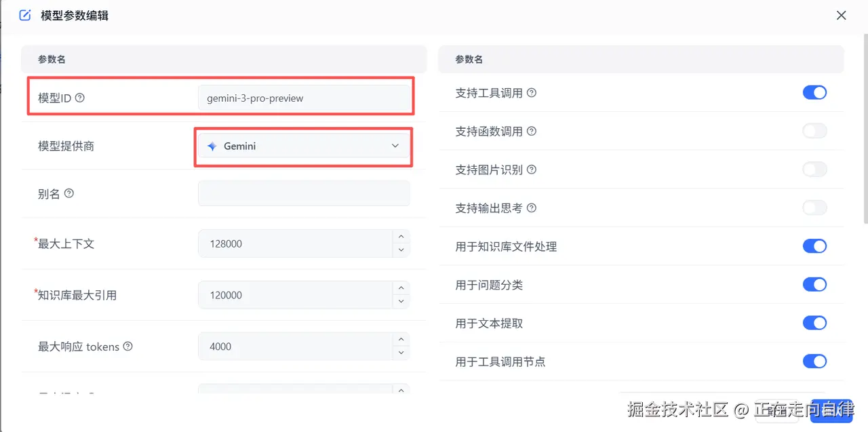This screenshot has width=868, height=432.
Task: Close the 模型参数编辑 dialog
Action: coord(842,15)
